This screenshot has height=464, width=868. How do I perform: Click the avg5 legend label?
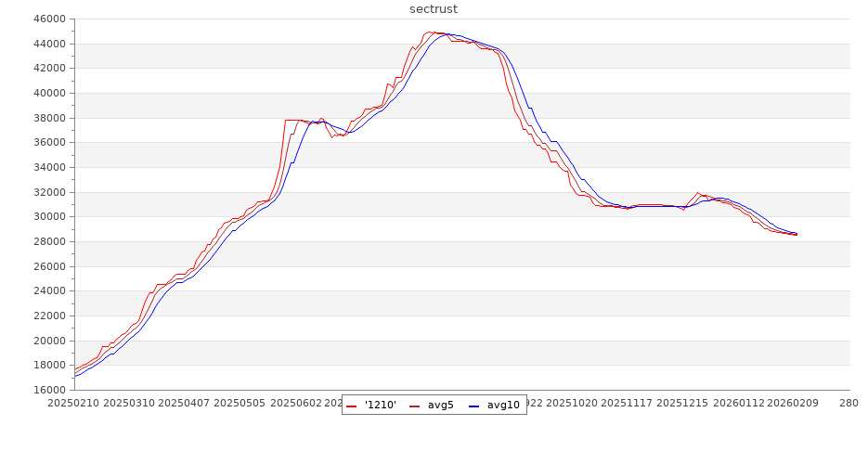(x=440, y=405)
